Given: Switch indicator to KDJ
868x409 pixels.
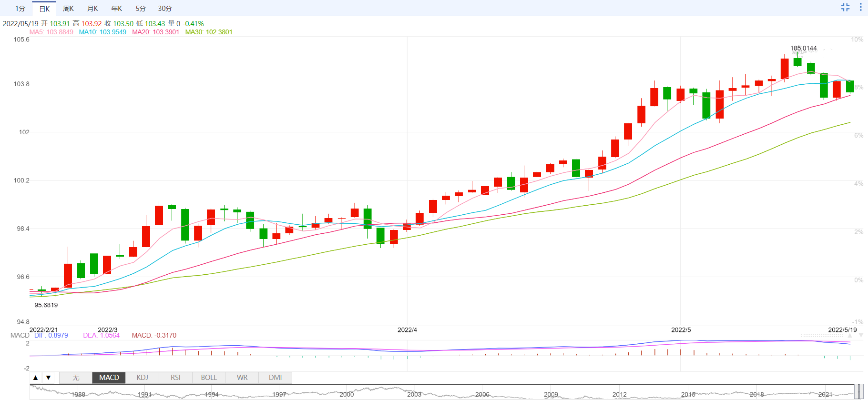Looking at the screenshot, I should pos(143,378).
